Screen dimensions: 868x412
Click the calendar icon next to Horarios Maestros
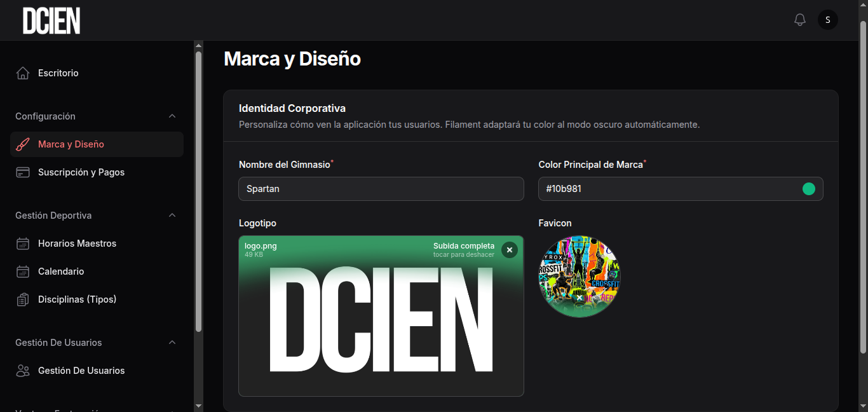(x=23, y=243)
